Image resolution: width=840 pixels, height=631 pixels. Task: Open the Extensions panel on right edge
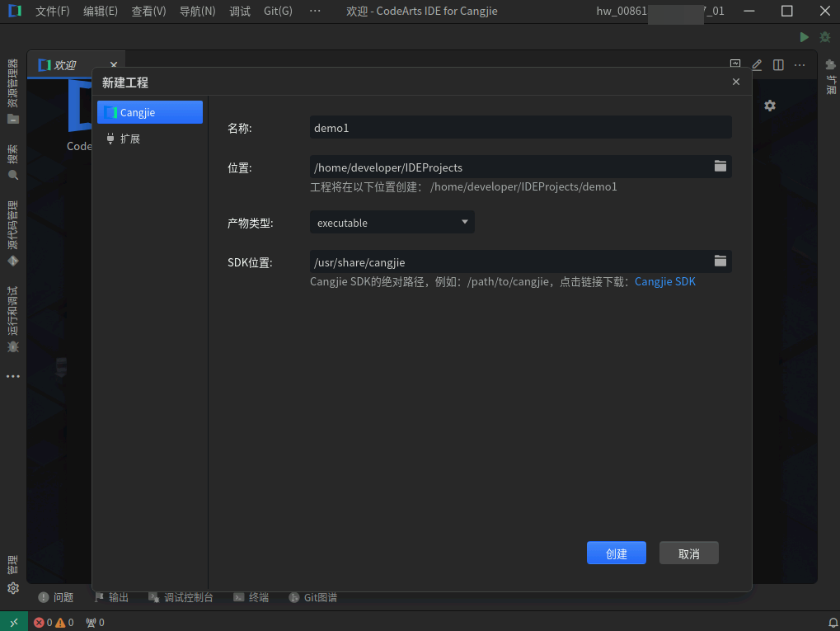tap(830, 77)
